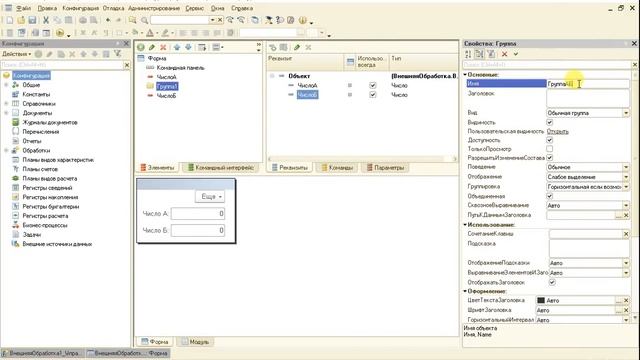
Task: Switch to the Параметры tab
Action: pyautogui.click(x=385, y=168)
